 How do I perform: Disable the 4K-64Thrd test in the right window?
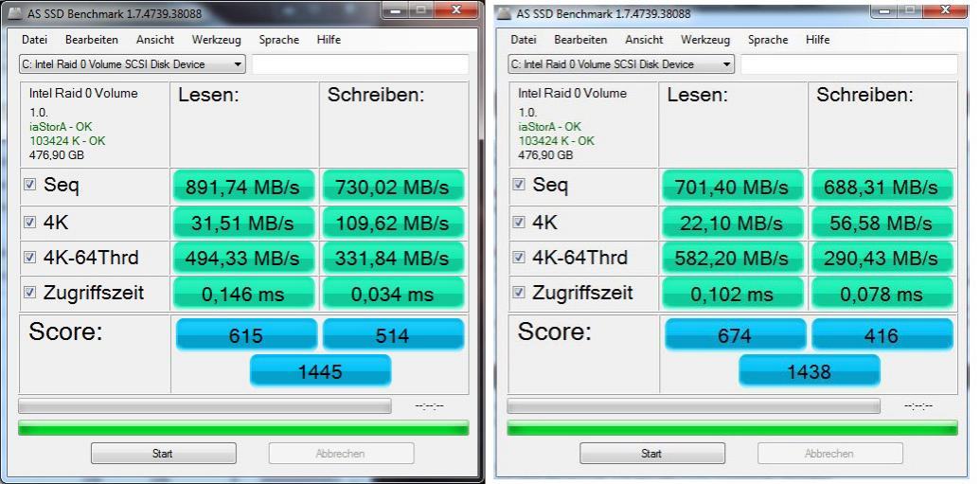coord(519,258)
